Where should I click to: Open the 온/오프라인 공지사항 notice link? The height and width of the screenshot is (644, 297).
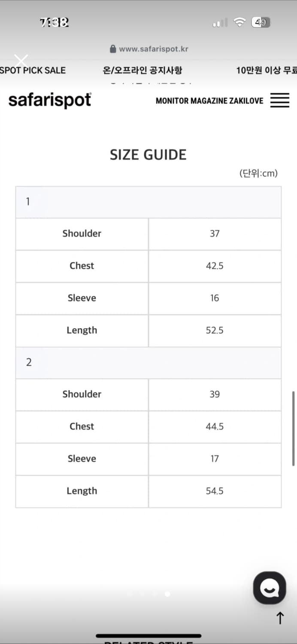[x=142, y=70]
